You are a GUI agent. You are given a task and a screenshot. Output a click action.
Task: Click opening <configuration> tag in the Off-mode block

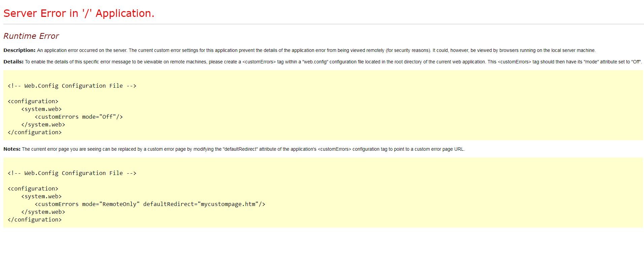click(33, 101)
